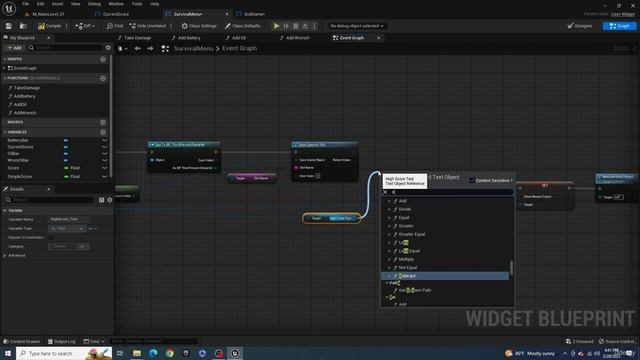Select the TakeDamage function

pyautogui.click(x=27, y=88)
